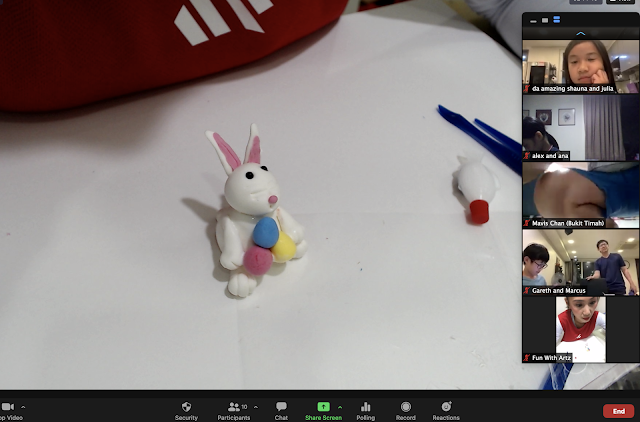Viewport: 640px width, 422px height.
Task: Click the green Share Screen button
Action: tap(323, 410)
